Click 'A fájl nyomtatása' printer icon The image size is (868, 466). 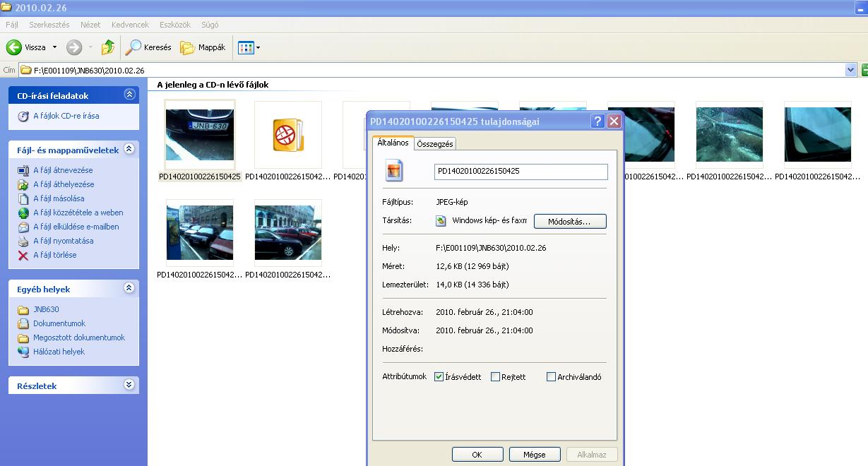(23, 241)
